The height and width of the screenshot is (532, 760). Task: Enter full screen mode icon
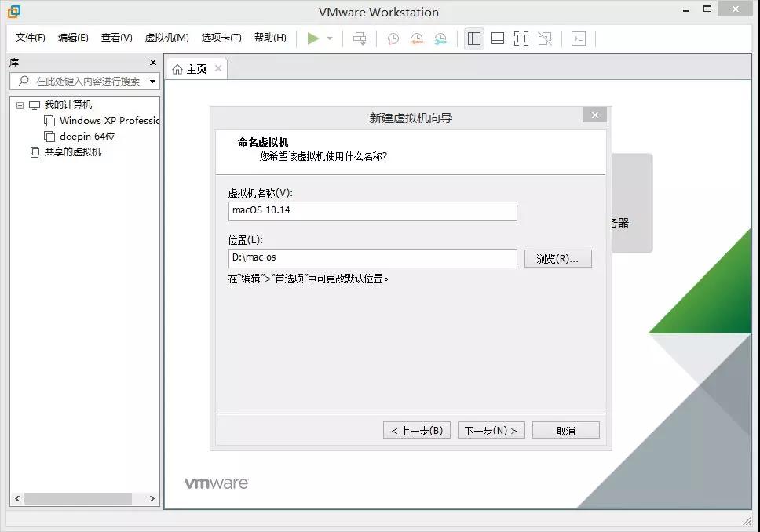(x=521, y=38)
